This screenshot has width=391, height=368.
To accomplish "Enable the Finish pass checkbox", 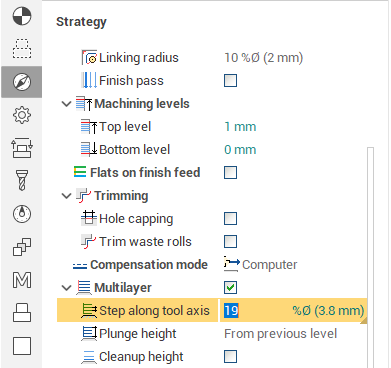I will [230, 81].
